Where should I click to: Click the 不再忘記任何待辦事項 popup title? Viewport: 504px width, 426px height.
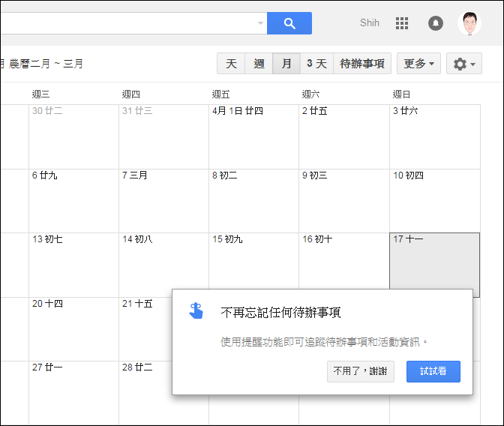280,313
